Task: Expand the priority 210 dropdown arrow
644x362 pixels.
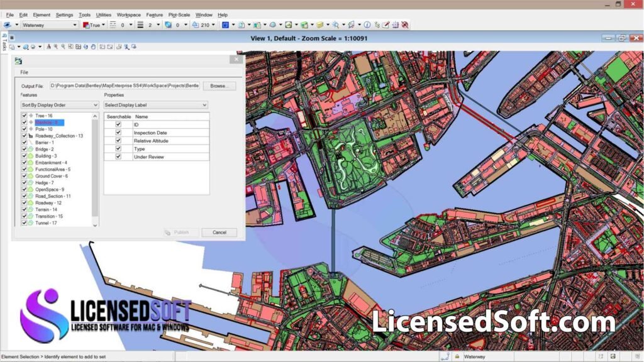Action: [213, 25]
